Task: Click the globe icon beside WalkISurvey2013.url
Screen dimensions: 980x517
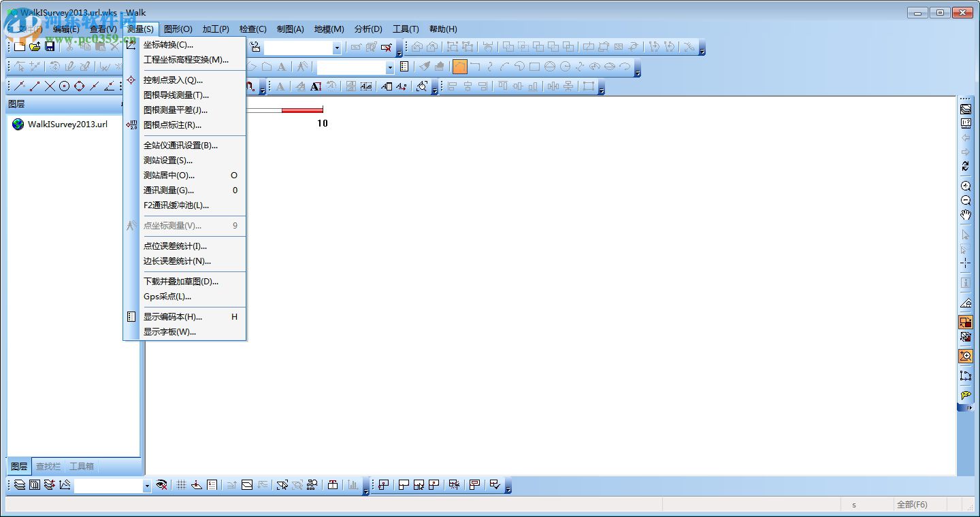Action: click(x=18, y=124)
